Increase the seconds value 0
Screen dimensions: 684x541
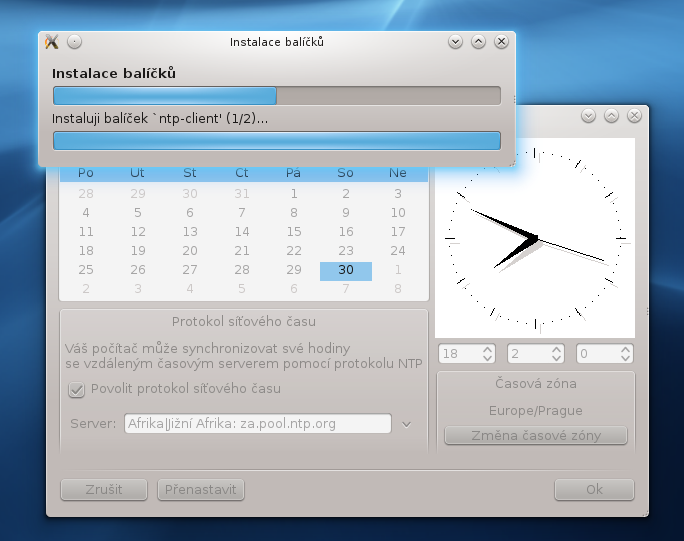(626, 349)
